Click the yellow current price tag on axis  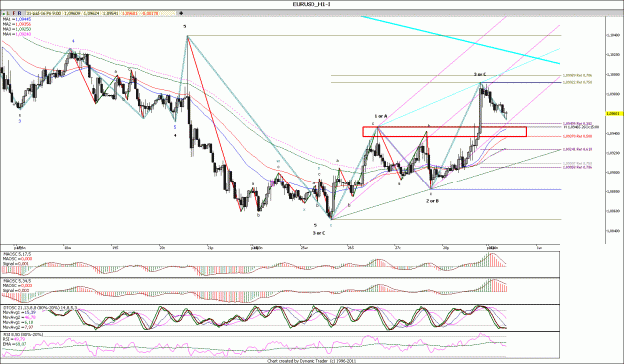point(614,114)
